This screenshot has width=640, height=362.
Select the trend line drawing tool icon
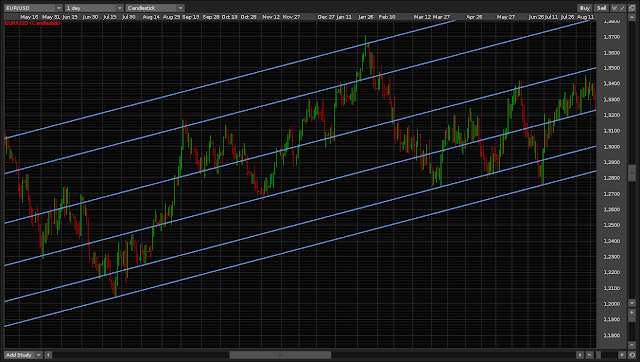(622, 8)
